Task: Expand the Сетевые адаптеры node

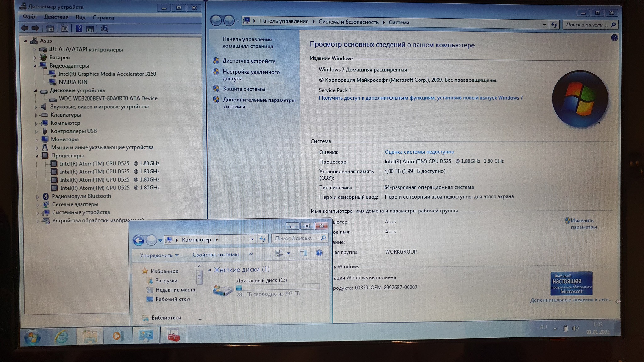Action: coord(38,205)
